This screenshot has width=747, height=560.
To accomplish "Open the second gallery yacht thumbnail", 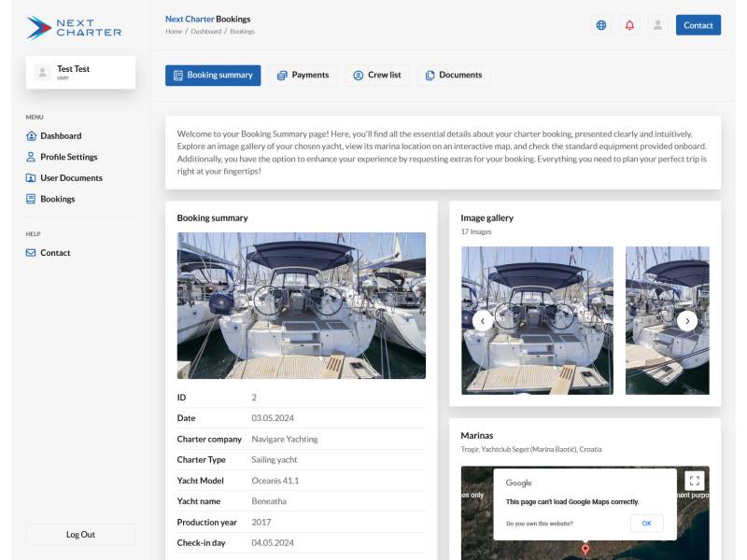I will (x=667, y=320).
